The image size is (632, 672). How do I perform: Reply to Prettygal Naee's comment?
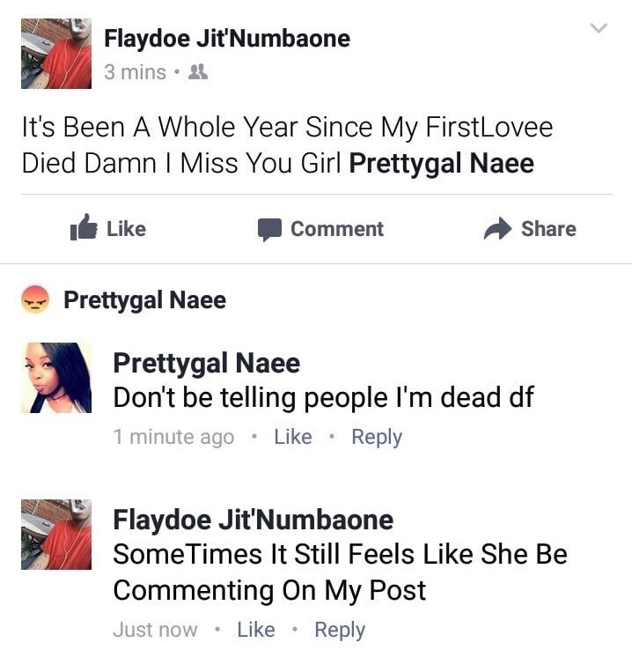(377, 437)
